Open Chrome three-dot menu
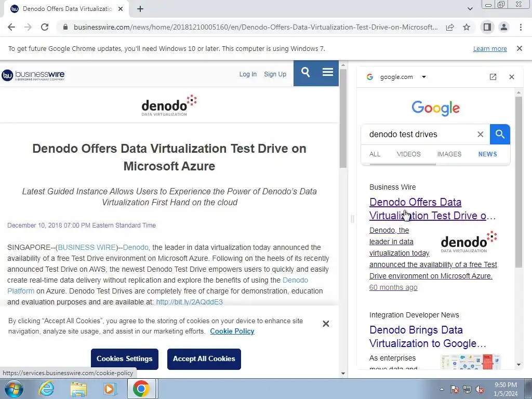 (x=521, y=27)
